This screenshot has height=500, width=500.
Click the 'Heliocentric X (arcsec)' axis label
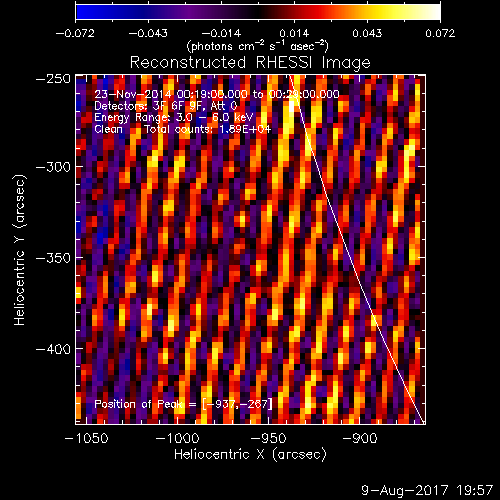(x=250, y=455)
